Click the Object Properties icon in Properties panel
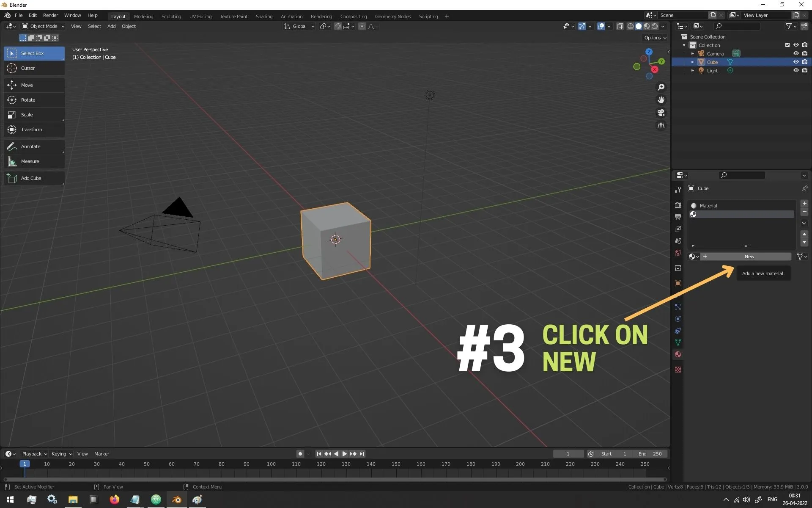812x508 pixels. (678, 283)
